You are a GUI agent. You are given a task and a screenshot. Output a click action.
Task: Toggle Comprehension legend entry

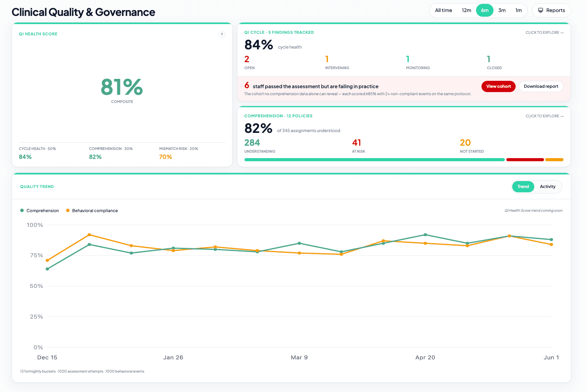(39, 211)
